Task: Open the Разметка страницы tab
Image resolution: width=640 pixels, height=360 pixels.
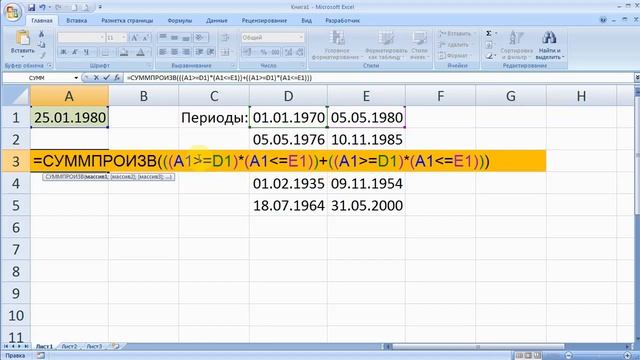Action: pyautogui.click(x=127, y=20)
